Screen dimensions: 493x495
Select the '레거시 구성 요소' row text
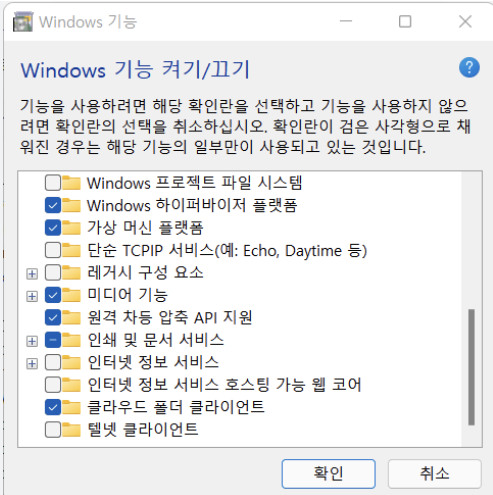tap(145, 272)
